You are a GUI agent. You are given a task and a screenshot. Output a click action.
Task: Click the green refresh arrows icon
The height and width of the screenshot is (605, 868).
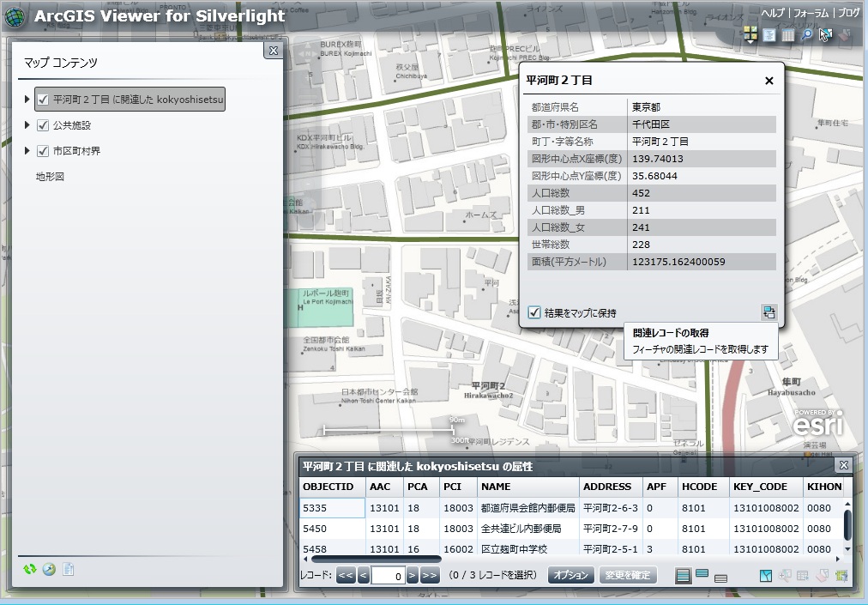[x=30, y=569]
